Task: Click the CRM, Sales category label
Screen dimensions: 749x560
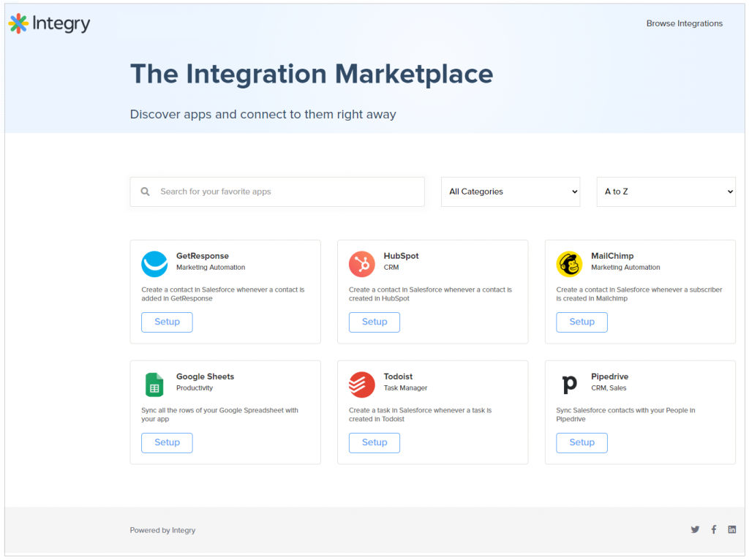Action: (609, 388)
